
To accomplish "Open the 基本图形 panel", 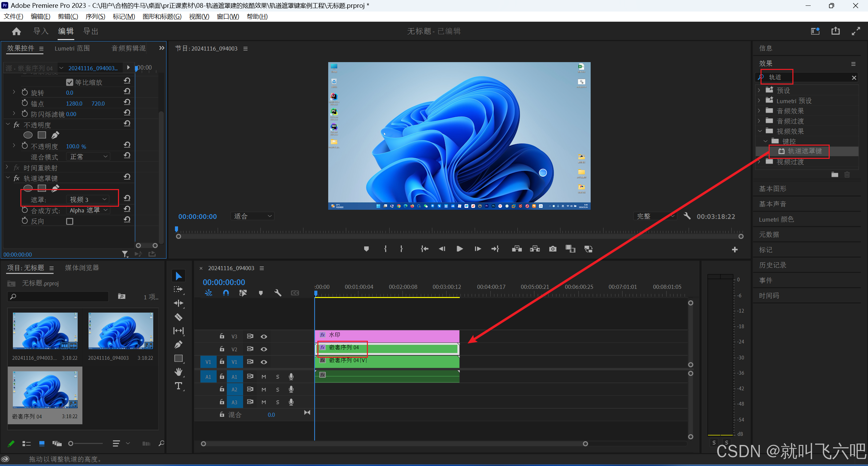I will click(773, 188).
